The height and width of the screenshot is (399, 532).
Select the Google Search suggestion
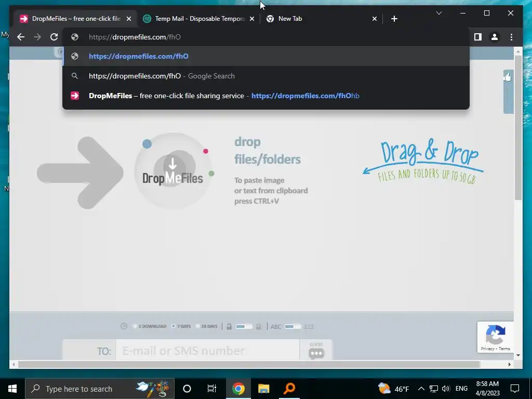pos(266,76)
